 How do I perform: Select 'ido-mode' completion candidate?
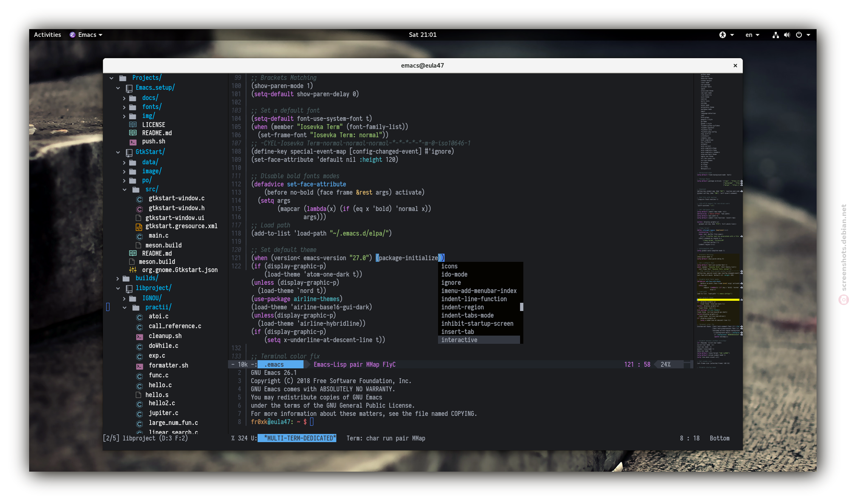479,274
